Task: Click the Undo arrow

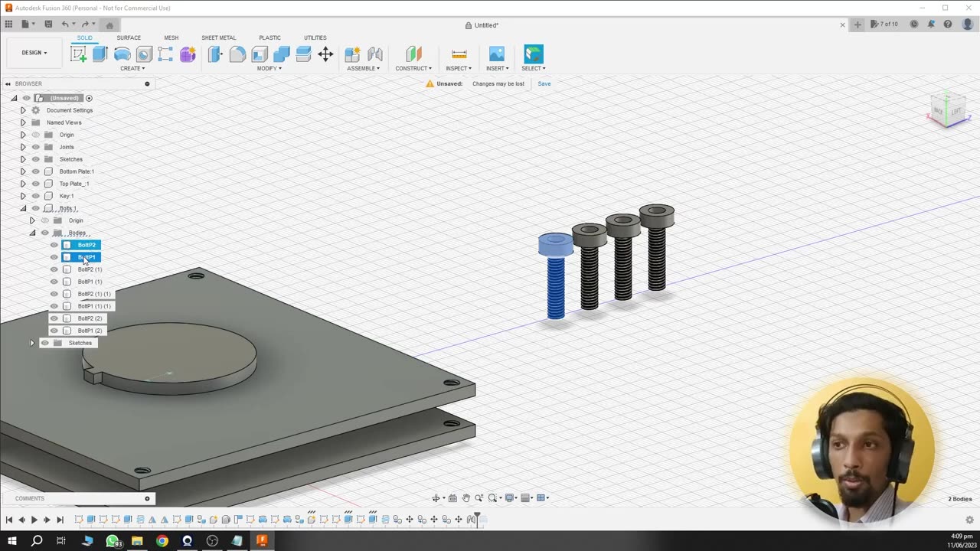Action: (65, 24)
